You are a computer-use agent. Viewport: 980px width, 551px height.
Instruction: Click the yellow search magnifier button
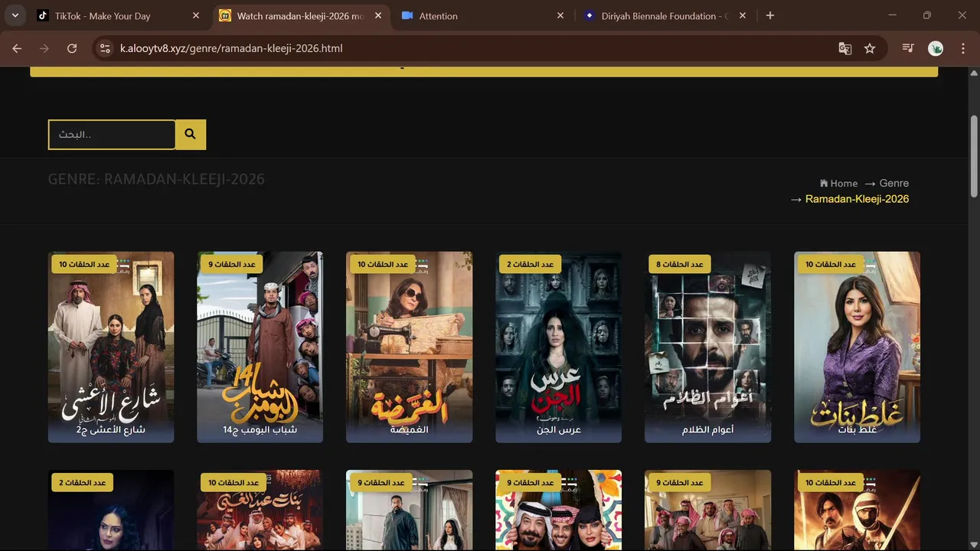(191, 135)
